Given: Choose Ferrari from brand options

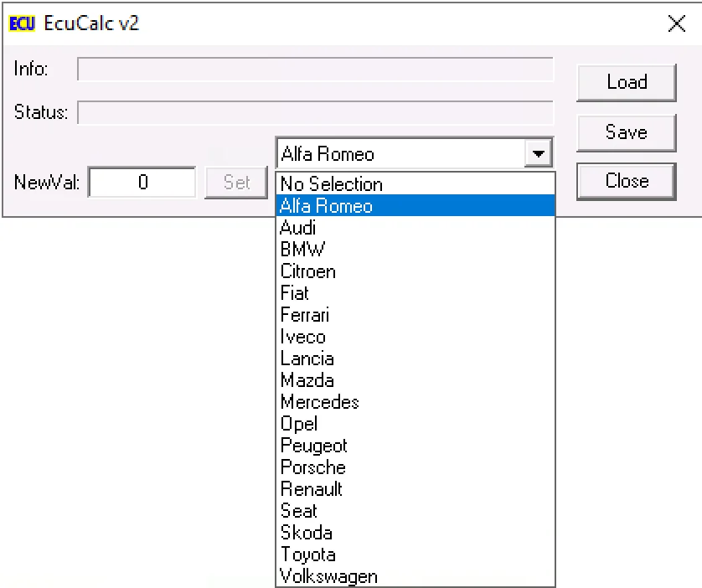Looking at the screenshot, I should click(305, 315).
